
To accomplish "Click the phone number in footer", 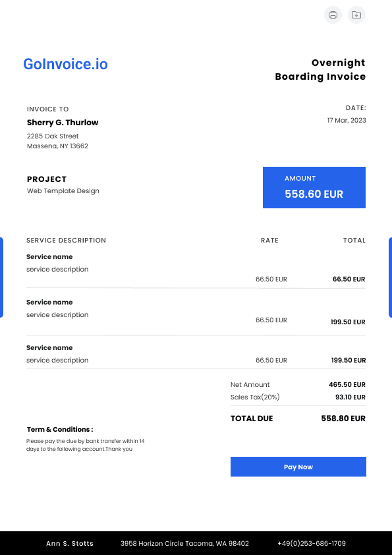I will (x=312, y=543).
